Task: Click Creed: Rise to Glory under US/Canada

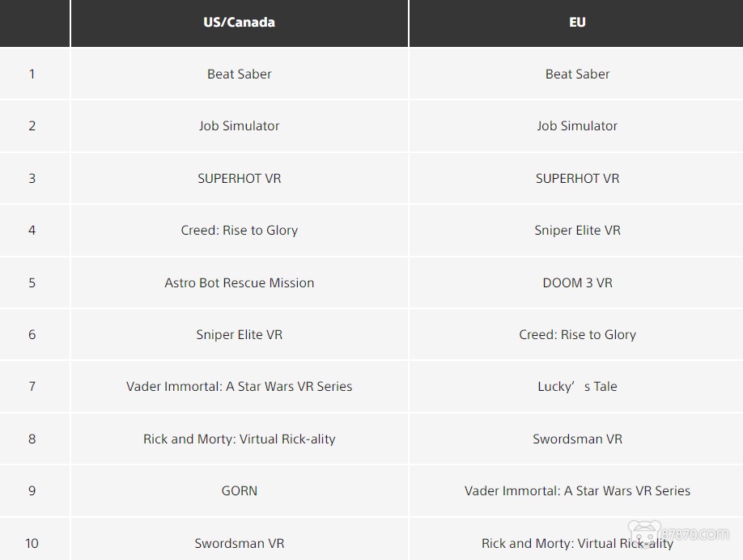Action: coord(239,230)
